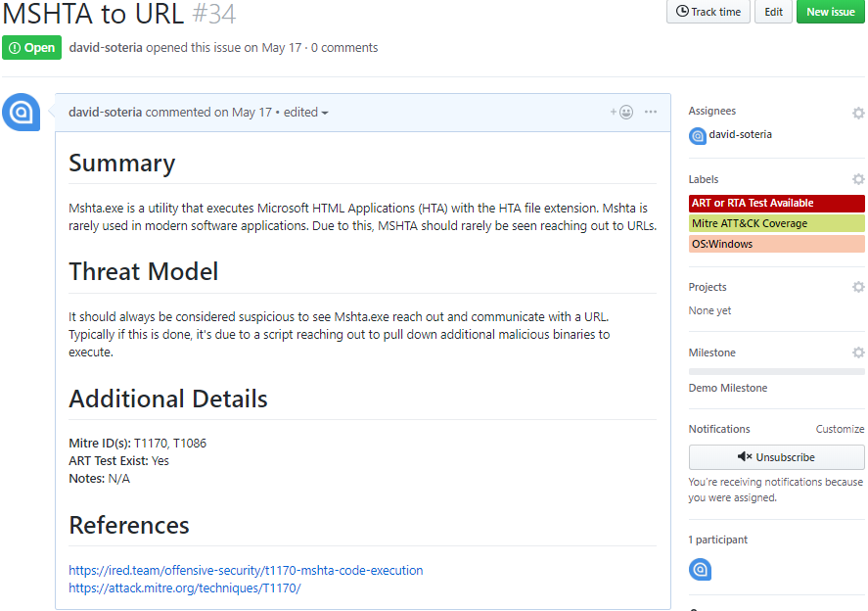This screenshot has height=611, width=868.
Task: Click the muted speaker icon on Unsubscribe
Action: coord(746,456)
